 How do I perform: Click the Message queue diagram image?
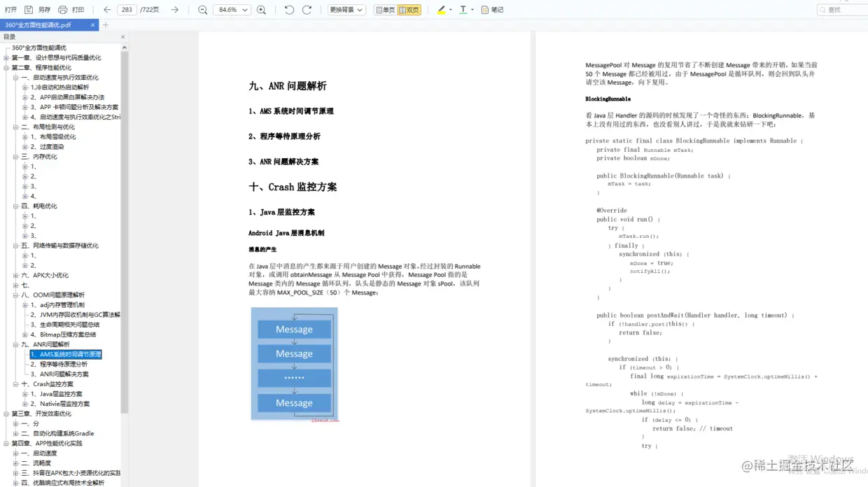click(x=295, y=365)
